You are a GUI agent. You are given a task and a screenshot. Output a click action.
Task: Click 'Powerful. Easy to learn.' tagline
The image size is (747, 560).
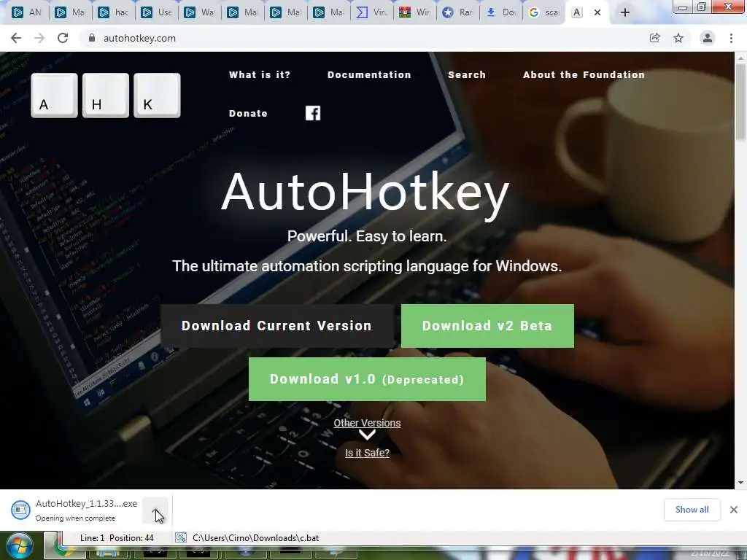pyautogui.click(x=367, y=236)
